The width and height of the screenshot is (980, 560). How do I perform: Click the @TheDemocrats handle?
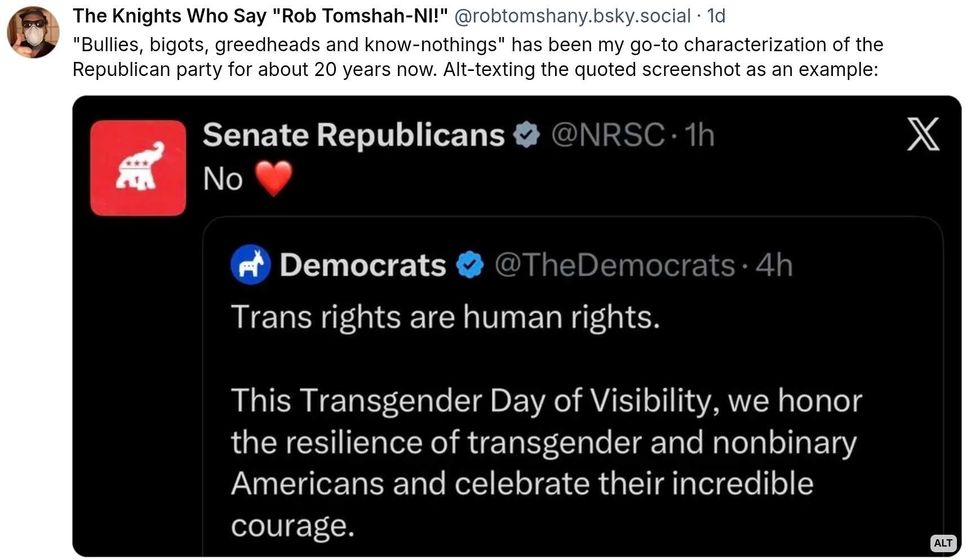pos(613,265)
